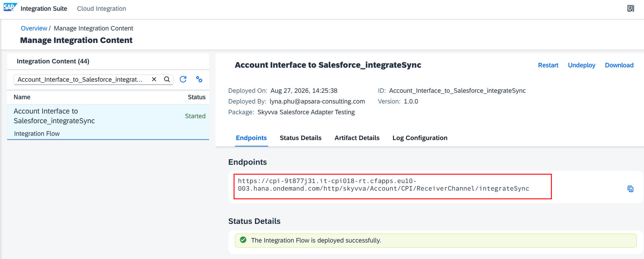Click the Name column header

tap(22, 97)
